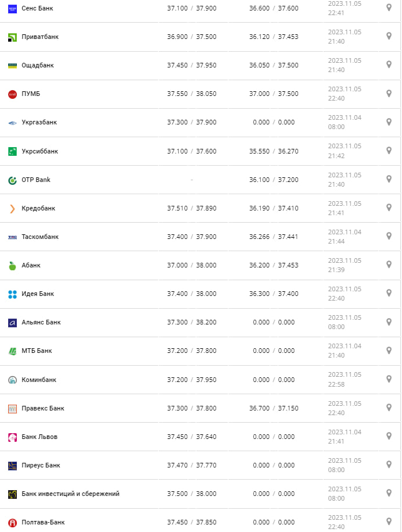Open the Правекс Банк link
The image size is (402, 532).
click(x=43, y=408)
